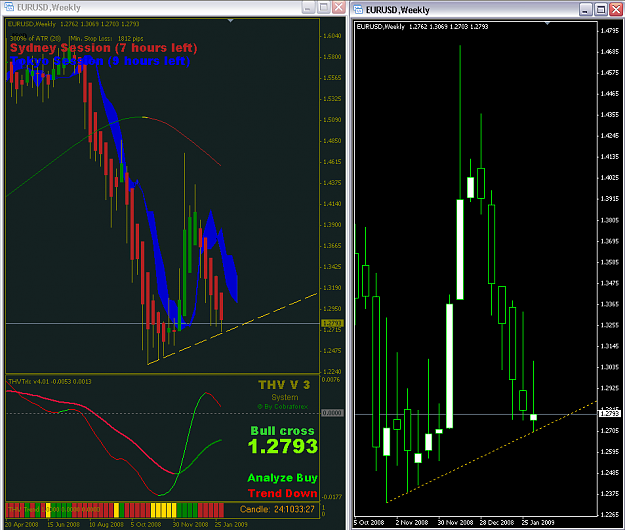Click the 1.4025 level on black chart axis

(x=609, y=178)
